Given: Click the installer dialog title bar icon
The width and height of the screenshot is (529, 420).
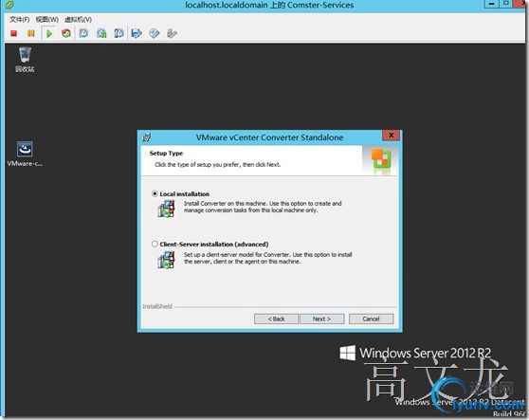Looking at the screenshot, I should point(146,137).
